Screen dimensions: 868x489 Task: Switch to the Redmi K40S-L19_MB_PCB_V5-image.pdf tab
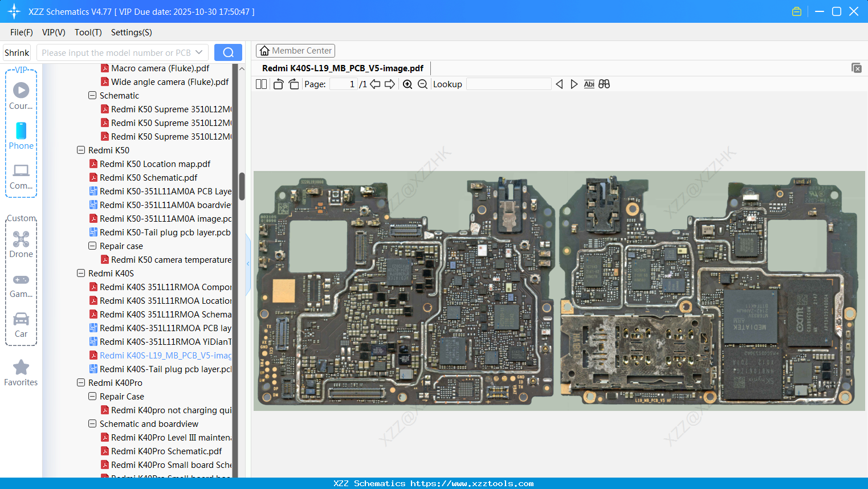point(343,68)
